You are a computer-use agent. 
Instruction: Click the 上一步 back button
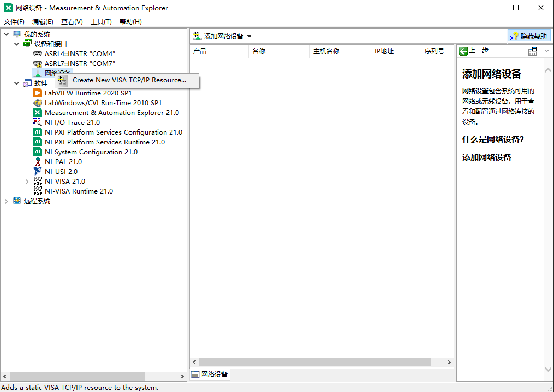tap(474, 51)
